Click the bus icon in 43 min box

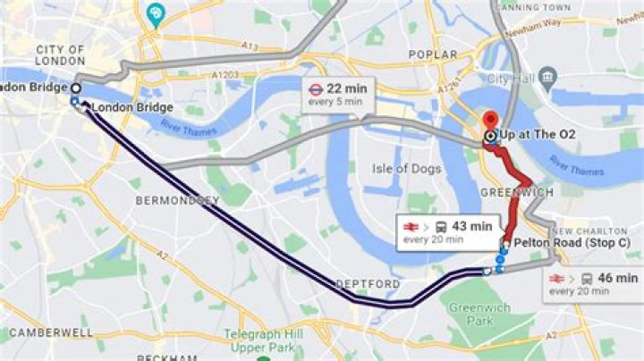pos(441,226)
